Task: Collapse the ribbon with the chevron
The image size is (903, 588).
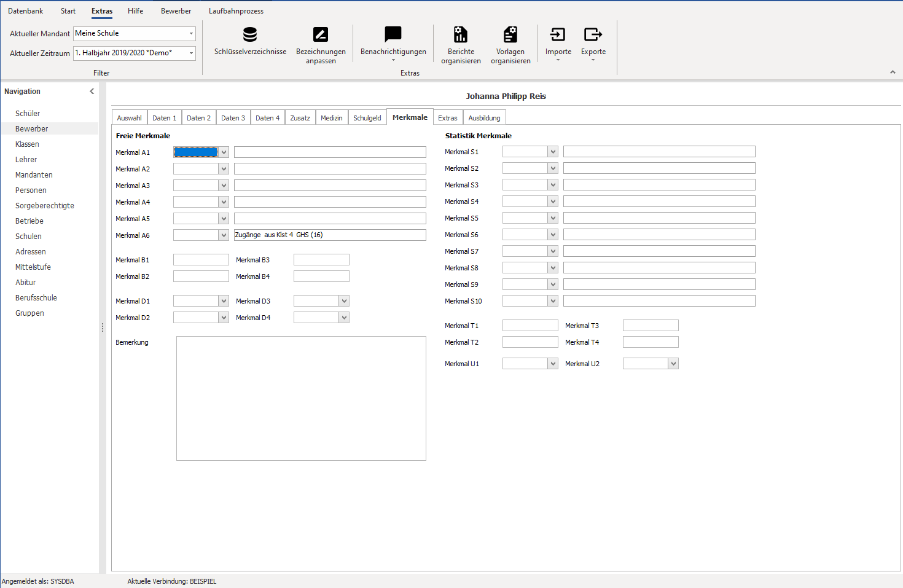Action: [893, 73]
